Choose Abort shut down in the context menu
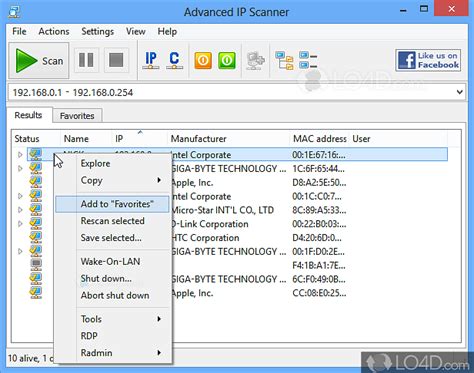Screen dimensions: 474x373 pos(113,296)
